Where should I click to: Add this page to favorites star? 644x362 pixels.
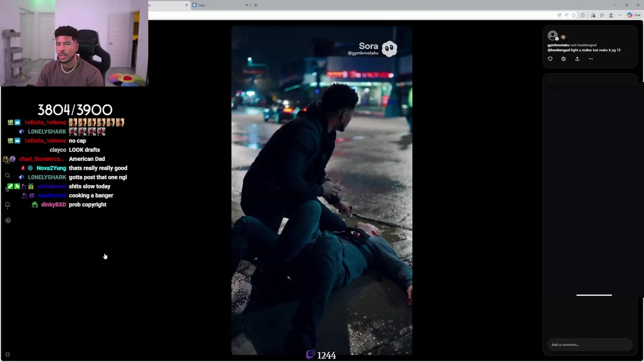(574, 15)
